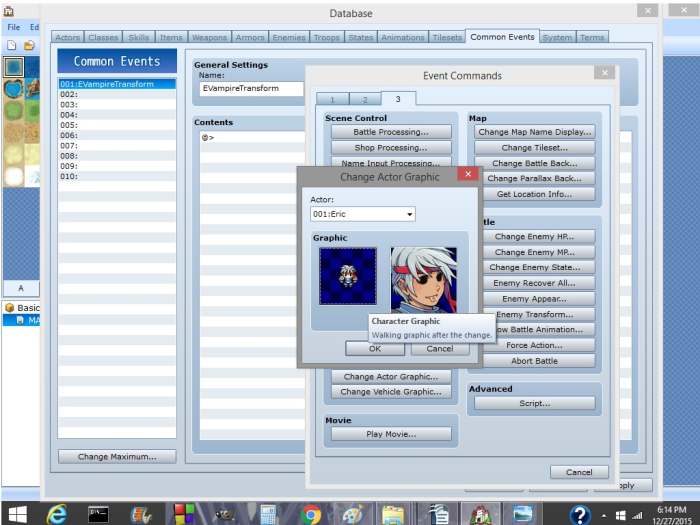Click the taskbar icon right of Command Prompt
Image resolution: width=700 pixels, height=525 pixels.
(x=141, y=515)
